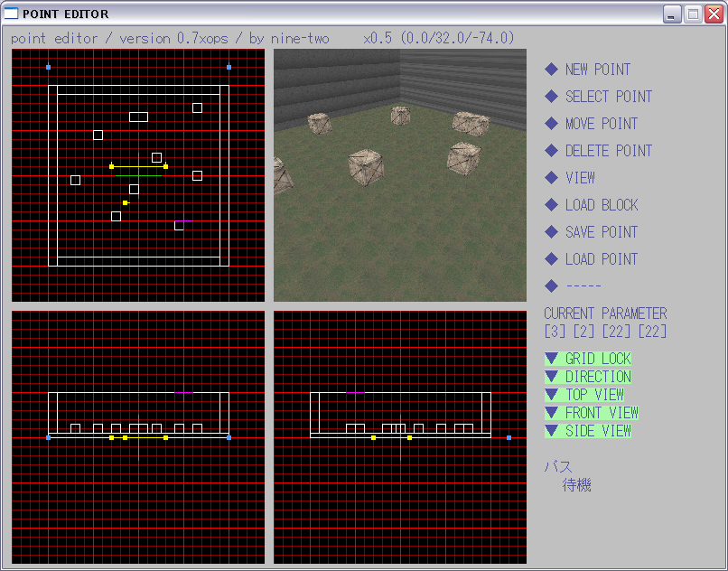728x571 pixels.
Task: Click the diamond icon beside SELECT POINT
Action: [551, 97]
